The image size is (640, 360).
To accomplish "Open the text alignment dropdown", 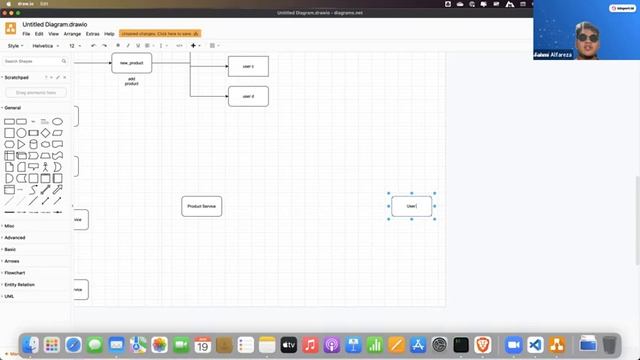I will point(149,46).
